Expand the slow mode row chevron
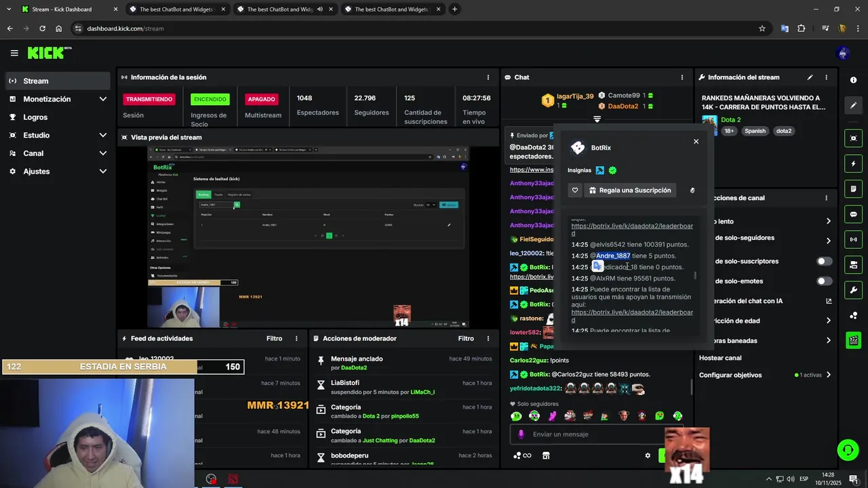Screen dimensions: 868x488 pyautogui.click(x=828, y=221)
